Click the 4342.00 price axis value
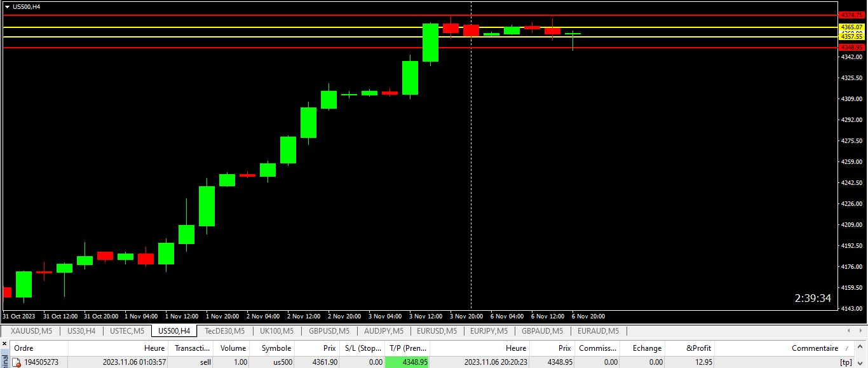 coord(852,57)
